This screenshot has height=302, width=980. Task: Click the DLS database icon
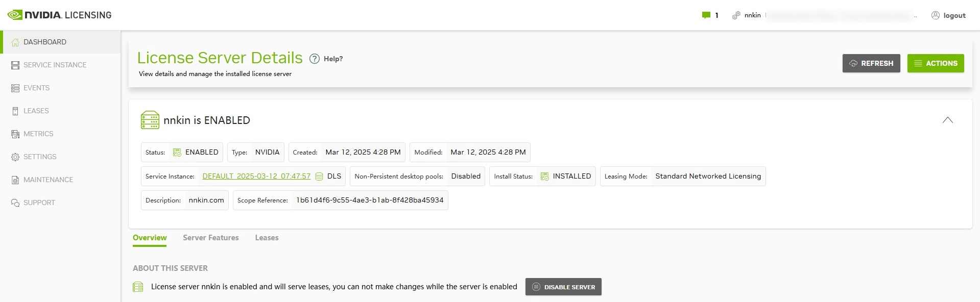[x=319, y=177]
